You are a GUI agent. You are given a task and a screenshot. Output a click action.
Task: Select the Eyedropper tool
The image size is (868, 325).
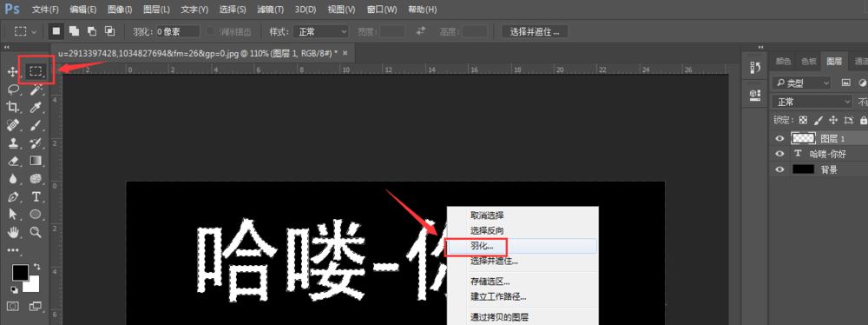[x=36, y=107]
